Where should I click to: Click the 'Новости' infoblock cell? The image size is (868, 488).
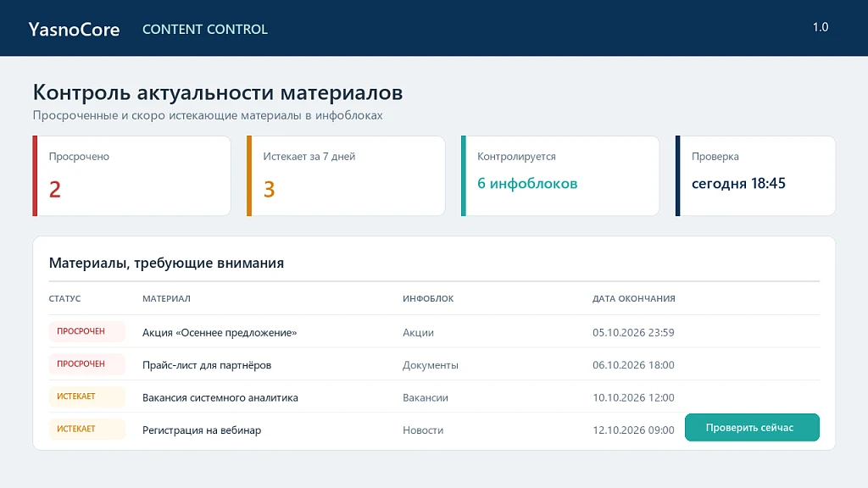[x=423, y=430]
